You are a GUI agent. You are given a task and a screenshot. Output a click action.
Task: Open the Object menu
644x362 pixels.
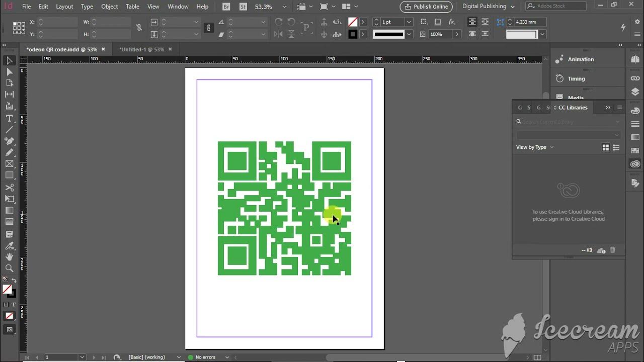[x=110, y=7]
